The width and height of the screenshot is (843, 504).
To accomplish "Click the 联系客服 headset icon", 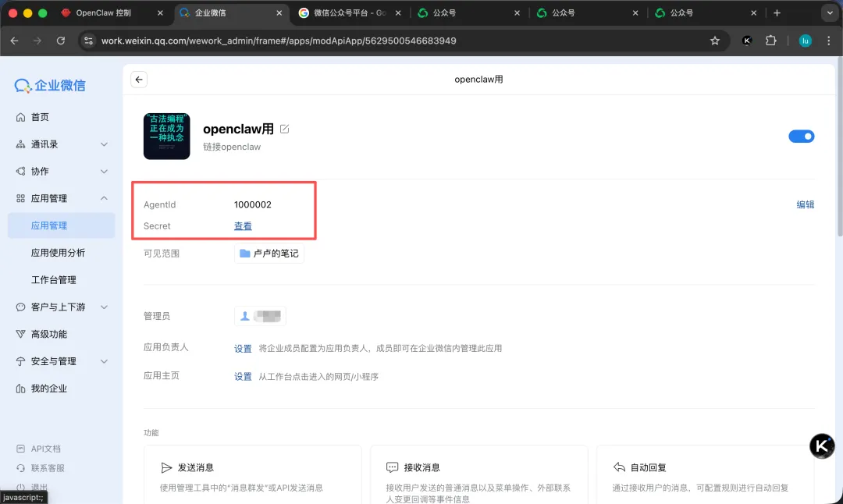I will [x=20, y=468].
